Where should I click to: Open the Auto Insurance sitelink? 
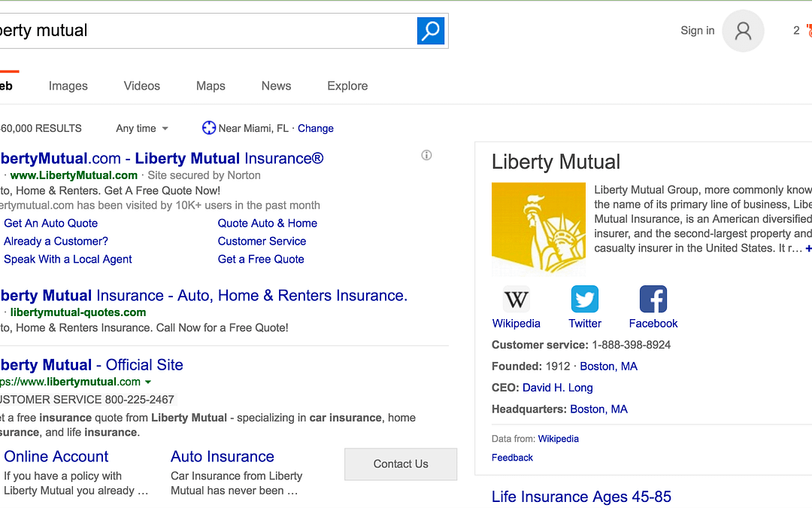point(222,457)
